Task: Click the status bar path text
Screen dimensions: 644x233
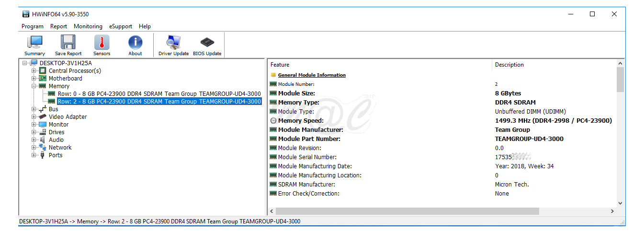Action: pyautogui.click(x=159, y=221)
